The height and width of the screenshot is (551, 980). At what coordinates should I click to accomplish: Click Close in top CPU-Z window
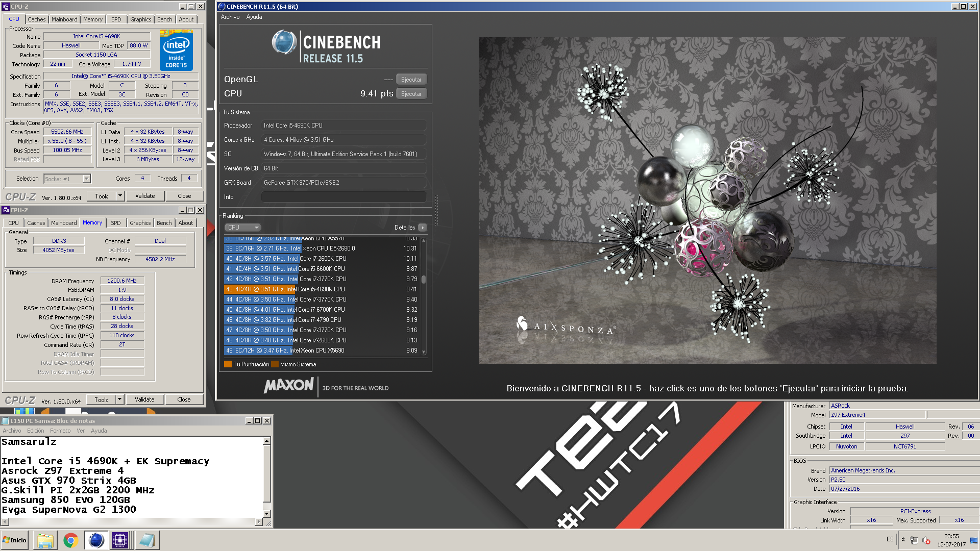(x=184, y=196)
